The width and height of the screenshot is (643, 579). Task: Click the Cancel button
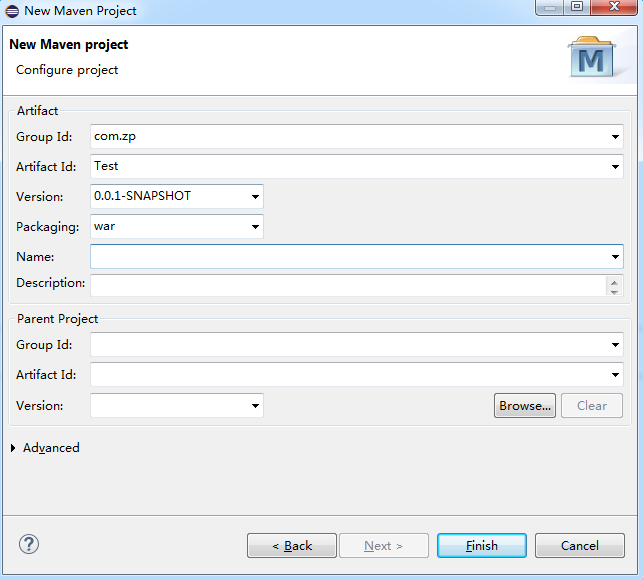coord(580,546)
